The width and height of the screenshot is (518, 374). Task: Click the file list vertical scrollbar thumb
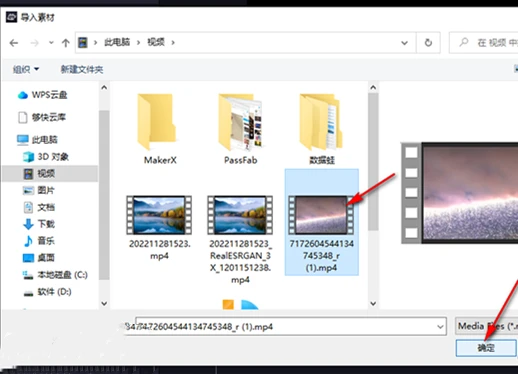point(373,161)
